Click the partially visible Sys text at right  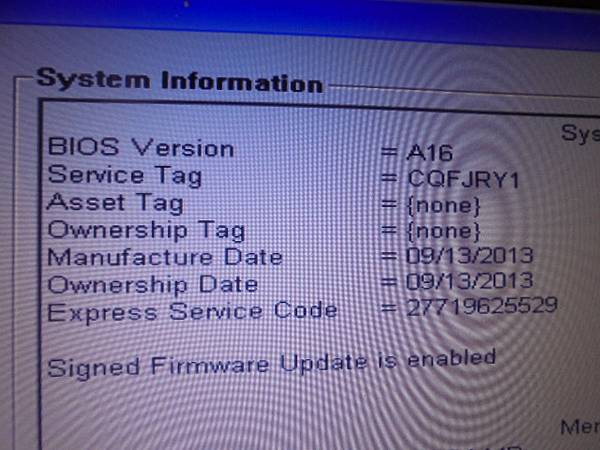[x=580, y=134]
